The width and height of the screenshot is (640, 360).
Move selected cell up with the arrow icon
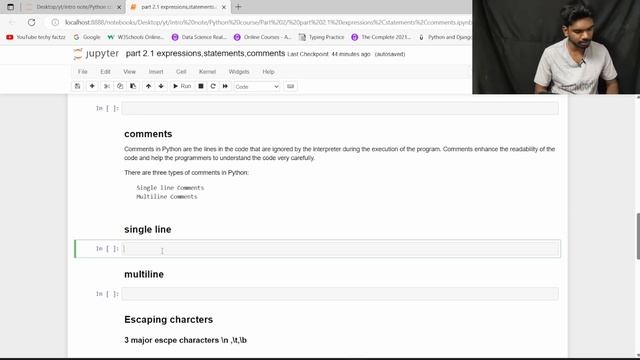(x=148, y=87)
